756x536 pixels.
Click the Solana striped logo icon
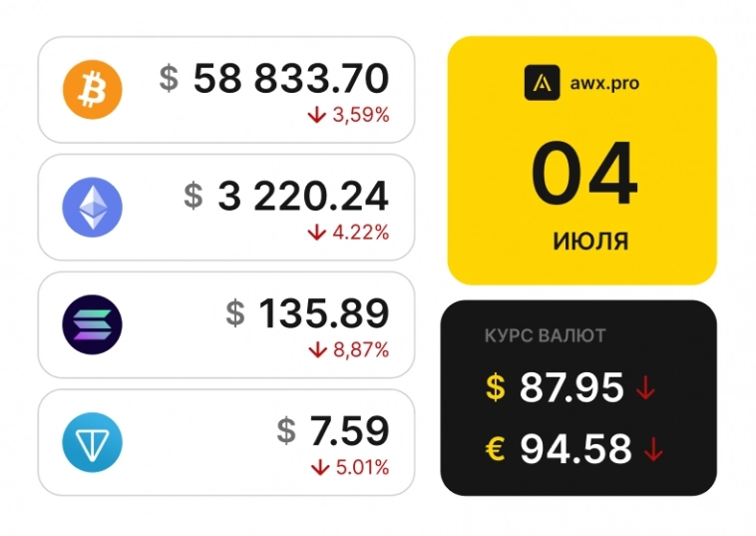coord(92,324)
